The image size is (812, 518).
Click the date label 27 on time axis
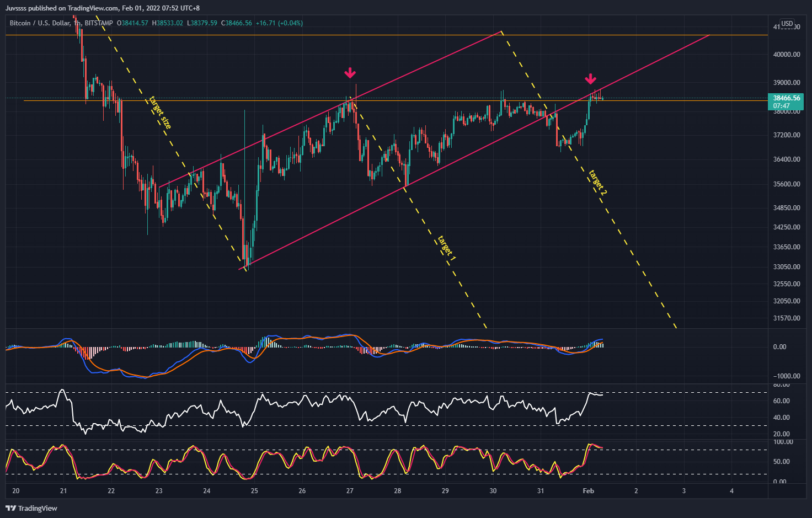(350, 491)
